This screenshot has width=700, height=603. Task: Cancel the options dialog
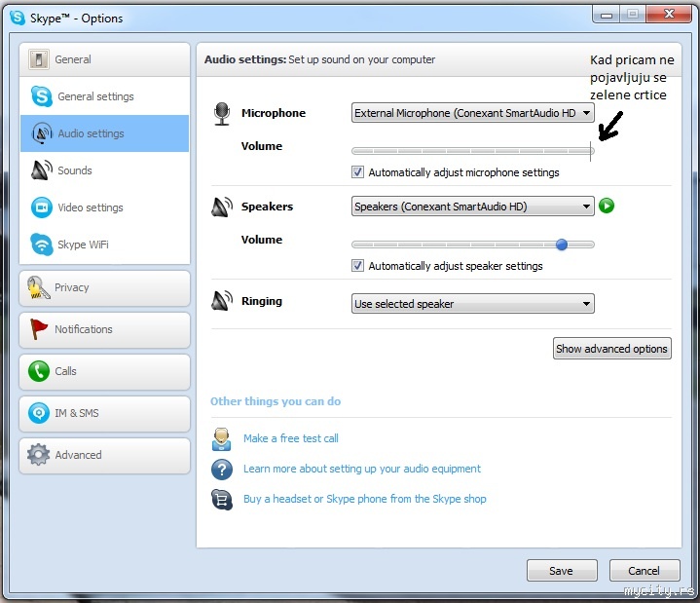645,571
